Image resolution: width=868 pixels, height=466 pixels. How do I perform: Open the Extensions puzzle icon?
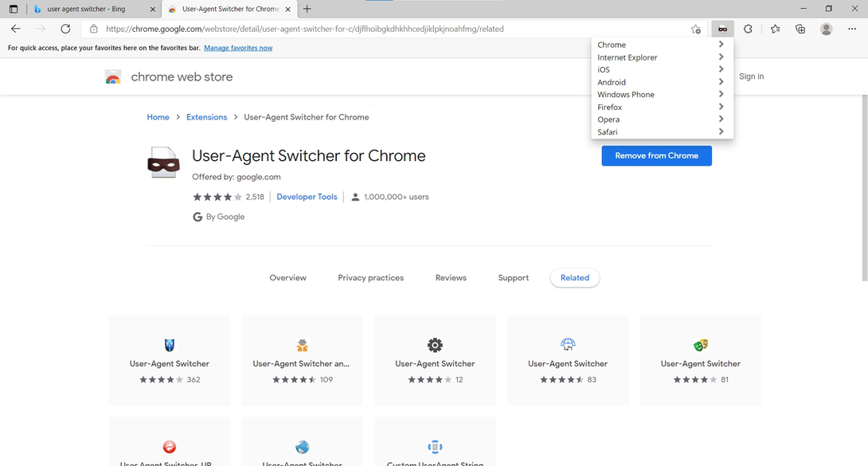click(x=748, y=29)
